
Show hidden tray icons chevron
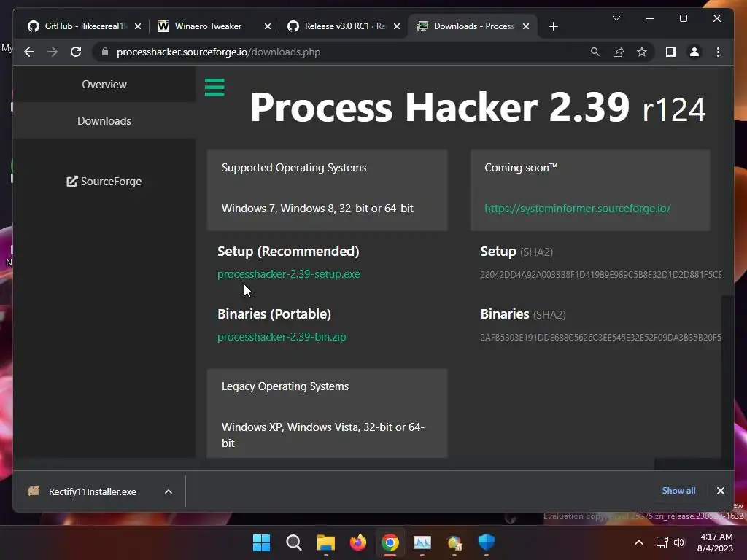[x=639, y=542]
